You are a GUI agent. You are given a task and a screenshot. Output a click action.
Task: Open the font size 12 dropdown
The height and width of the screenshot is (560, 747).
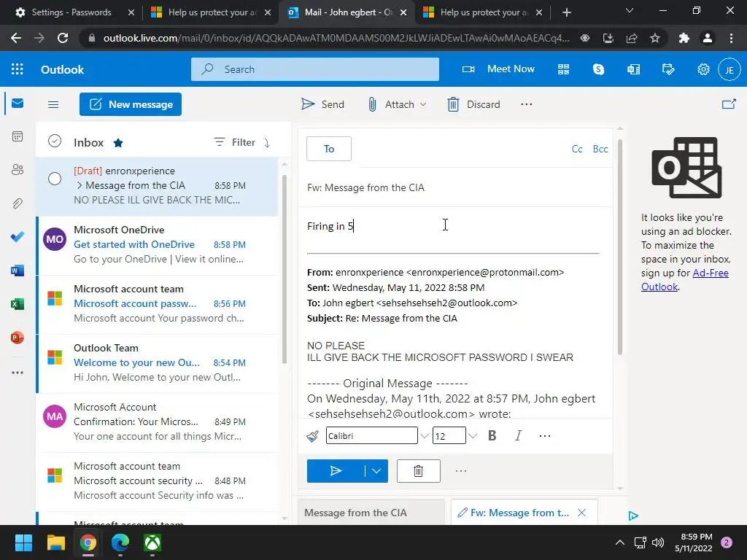click(x=472, y=436)
